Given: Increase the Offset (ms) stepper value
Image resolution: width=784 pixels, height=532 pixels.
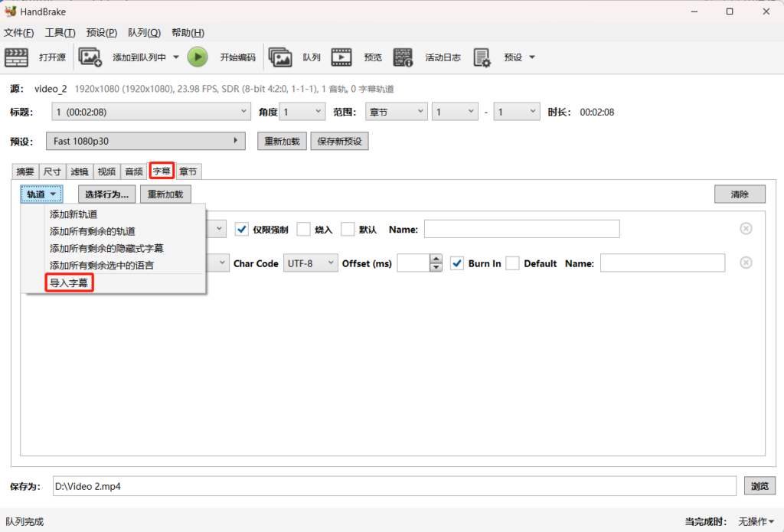Looking at the screenshot, I should point(436,259).
